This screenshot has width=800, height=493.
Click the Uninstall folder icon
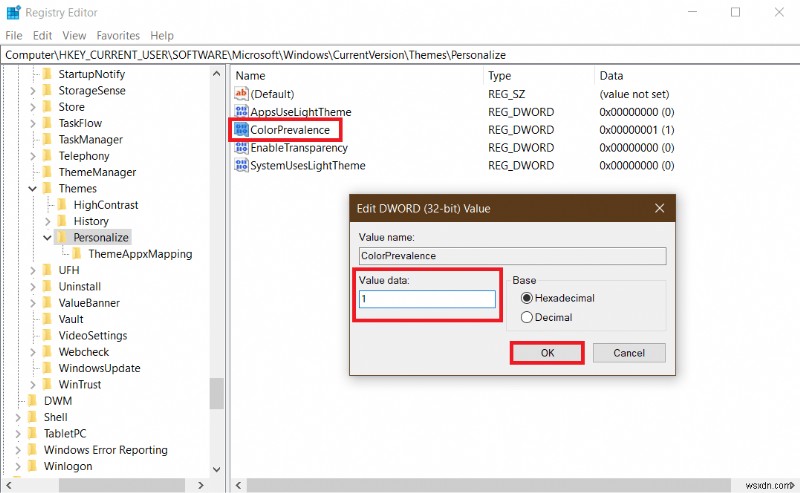(47, 286)
